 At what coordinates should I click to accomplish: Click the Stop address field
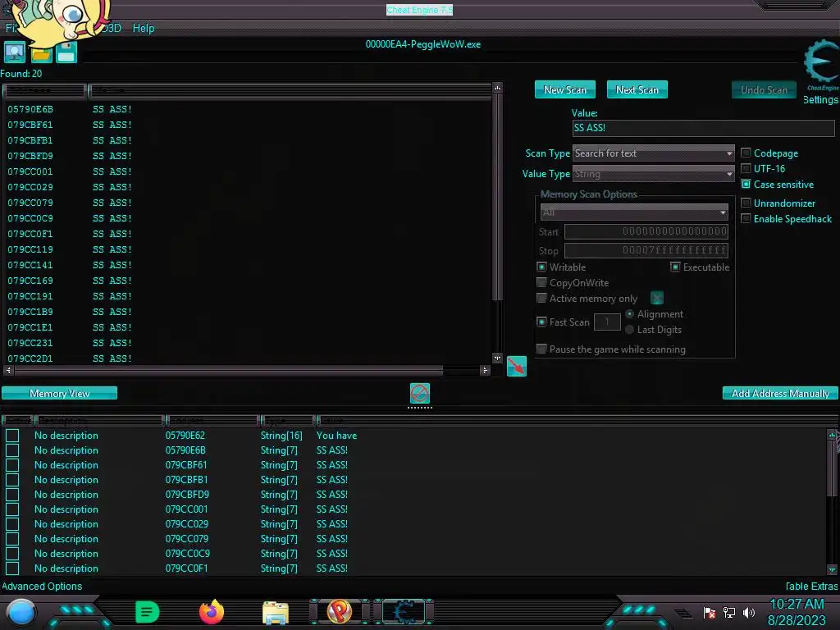pos(646,250)
